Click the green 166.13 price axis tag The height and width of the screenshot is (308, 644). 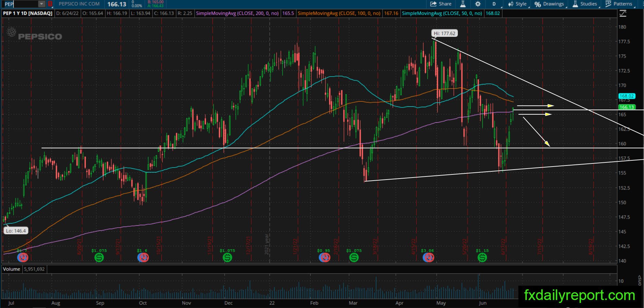click(626, 107)
